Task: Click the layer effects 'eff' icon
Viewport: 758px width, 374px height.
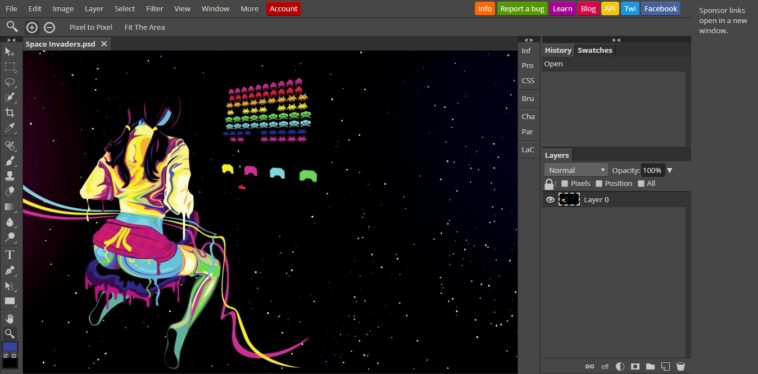Action: coord(605,366)
